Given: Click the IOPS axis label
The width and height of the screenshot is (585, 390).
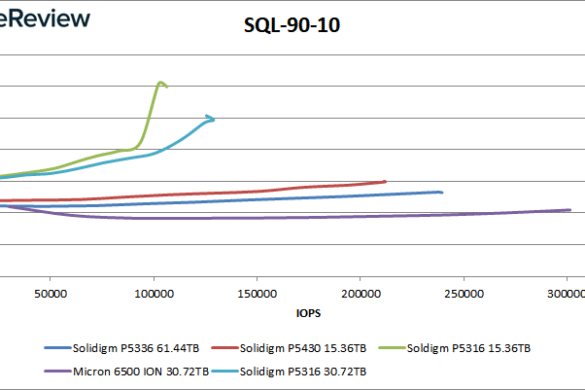Looking at the screenshot, I should click(x=308, y=313).
